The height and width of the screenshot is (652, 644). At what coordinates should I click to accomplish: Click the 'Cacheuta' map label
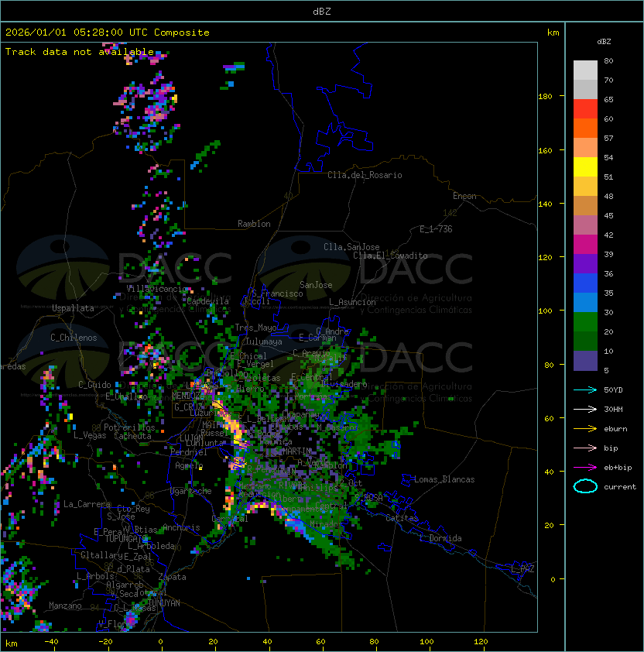tap(132, 436)
